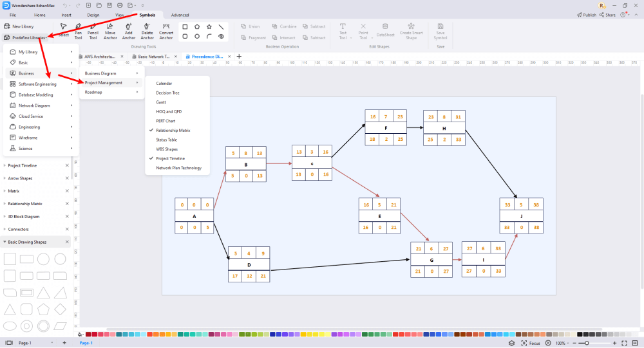Choose the Pencil Tool
This screenshot has width=644, height=348.
[x=93, y=32]
